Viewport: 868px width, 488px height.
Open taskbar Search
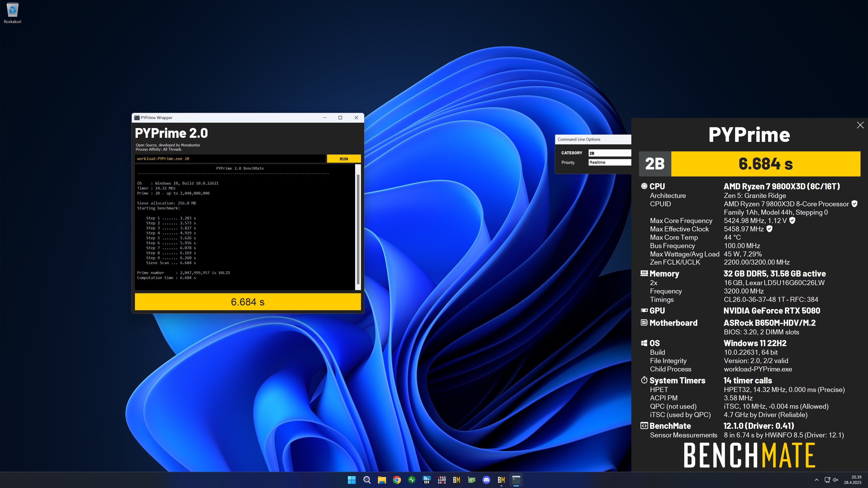[367, 480]
